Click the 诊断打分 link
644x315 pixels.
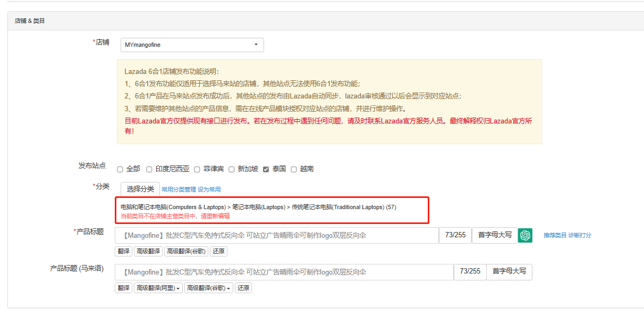(580, 235)
